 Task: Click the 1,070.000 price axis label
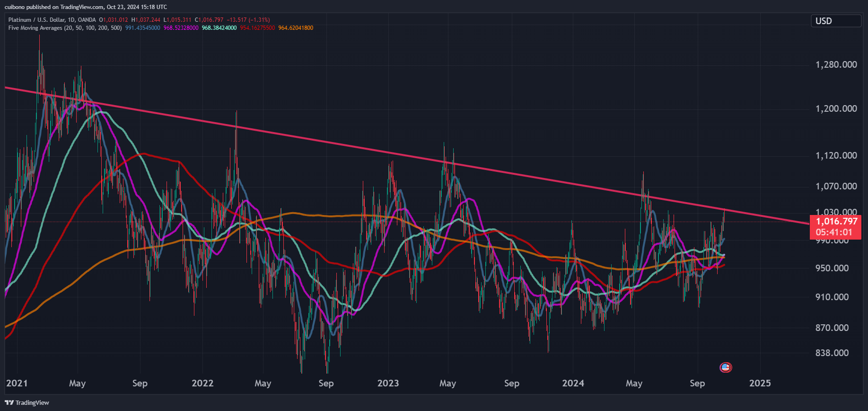[x=836, y=186]
